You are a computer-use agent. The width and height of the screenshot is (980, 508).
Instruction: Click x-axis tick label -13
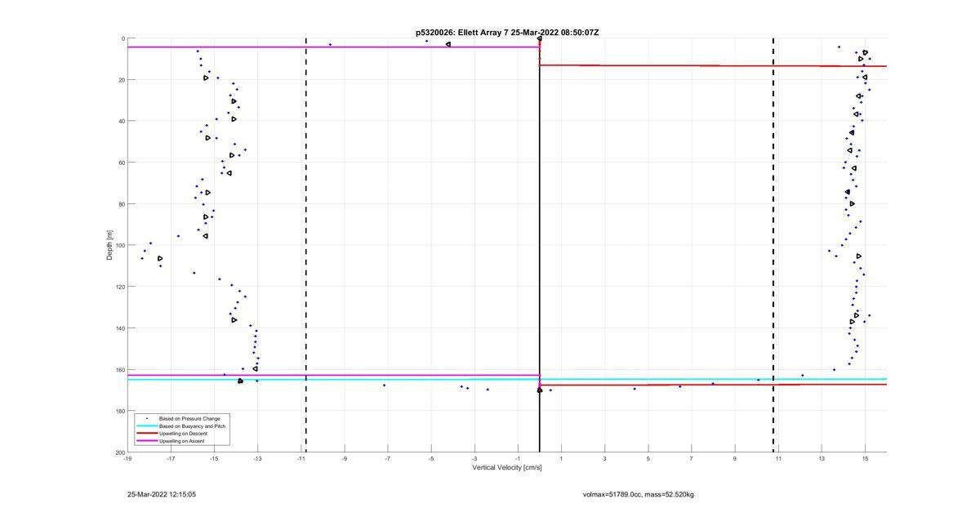coord(257,458)
